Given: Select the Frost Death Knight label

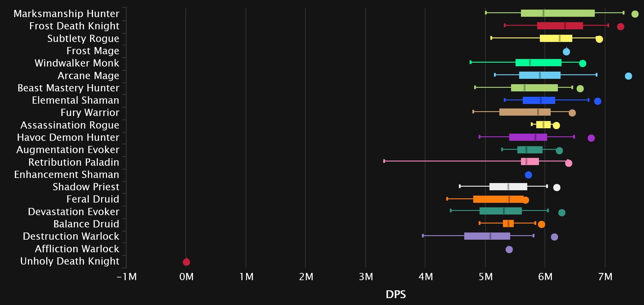Looking at the screenshot, I should (74, 26).
